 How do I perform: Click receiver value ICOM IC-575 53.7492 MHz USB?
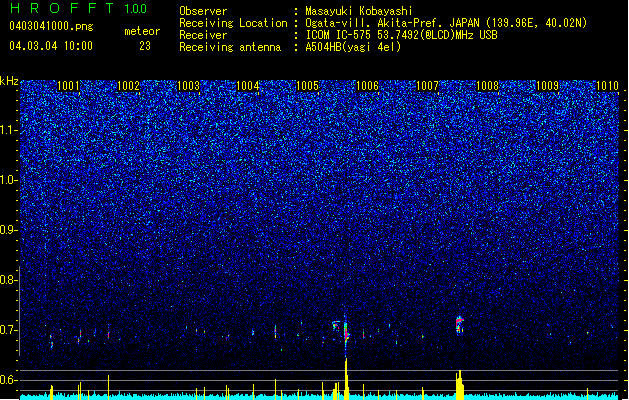point(401,35)
